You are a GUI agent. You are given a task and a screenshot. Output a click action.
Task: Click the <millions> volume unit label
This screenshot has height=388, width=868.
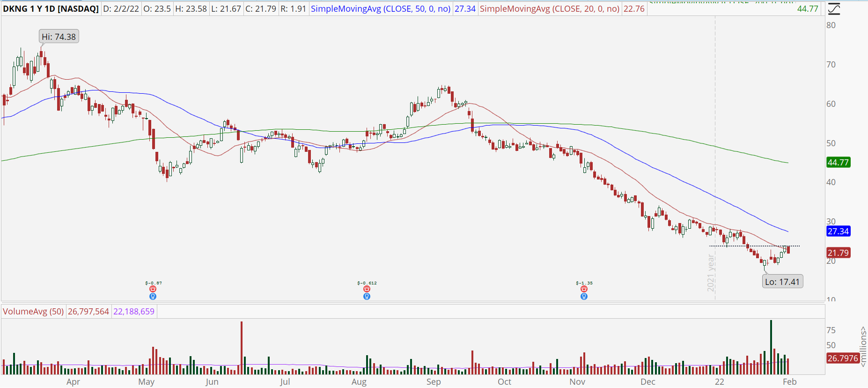pos(863,347)
